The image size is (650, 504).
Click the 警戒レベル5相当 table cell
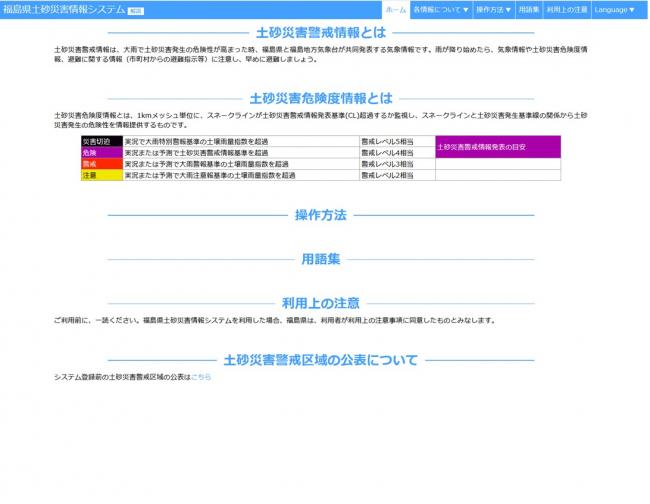[x=396, y=142]
